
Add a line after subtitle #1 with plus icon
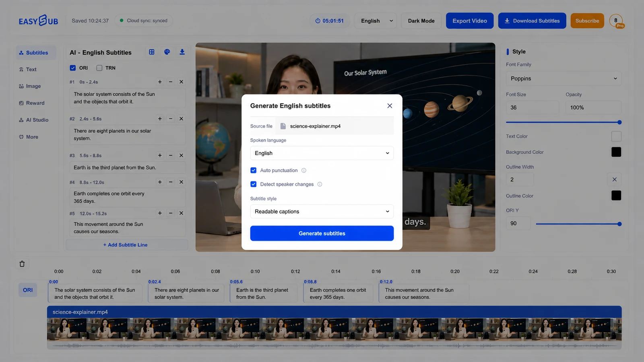coord(160,82)
